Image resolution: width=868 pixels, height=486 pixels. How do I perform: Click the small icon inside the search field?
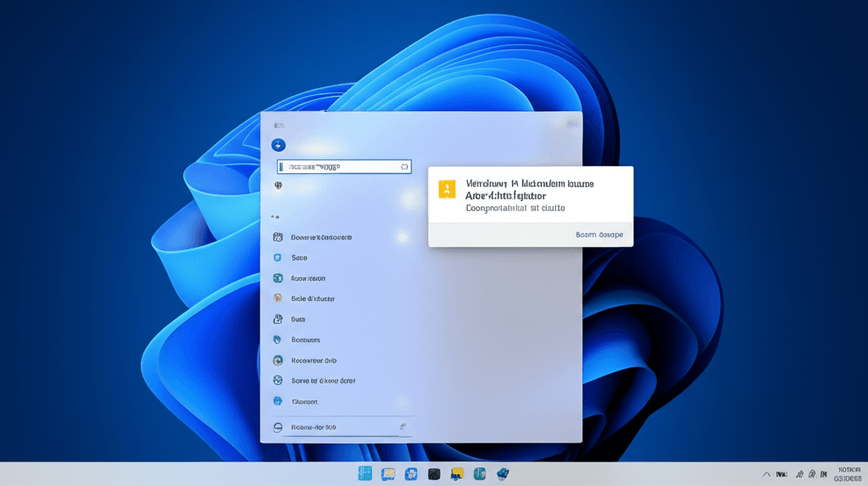(404, 167)
